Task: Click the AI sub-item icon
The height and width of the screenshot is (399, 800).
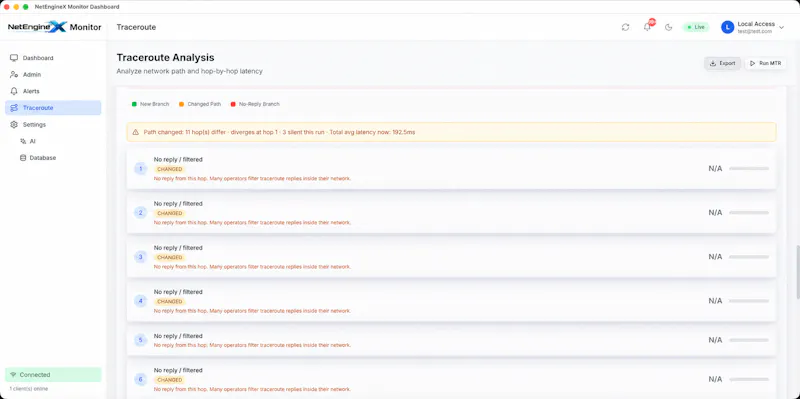Action: coord(23,141)
